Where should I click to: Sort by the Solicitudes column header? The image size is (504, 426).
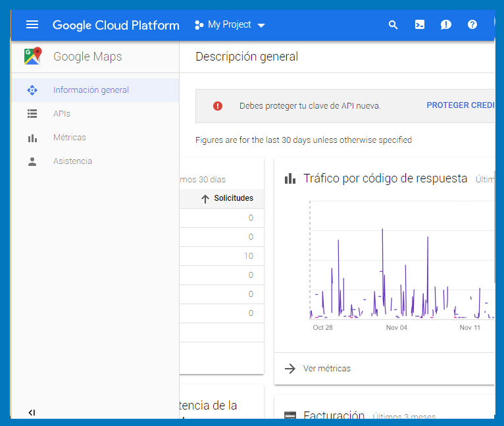pyautogui.click(x=234, y=198)
